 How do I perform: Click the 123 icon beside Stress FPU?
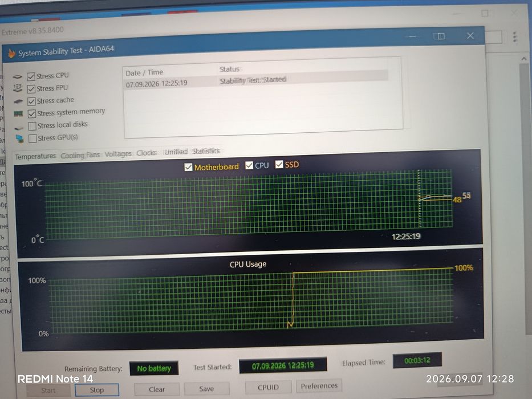tap(18, 88)
